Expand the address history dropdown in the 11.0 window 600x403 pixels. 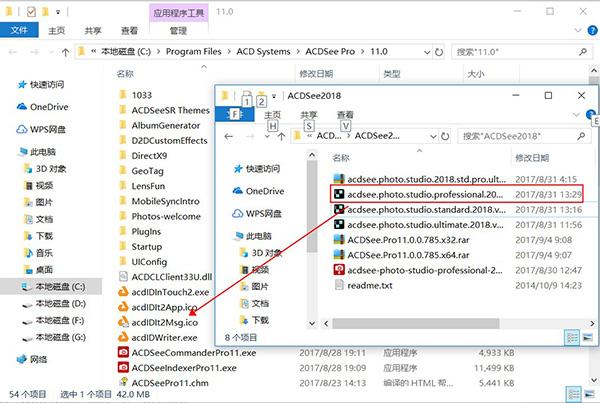tap(427, 52)
